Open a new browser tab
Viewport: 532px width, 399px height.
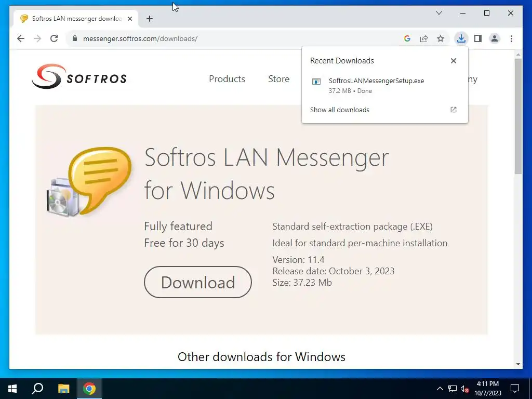pyautogui.click(x=150, y=19)
